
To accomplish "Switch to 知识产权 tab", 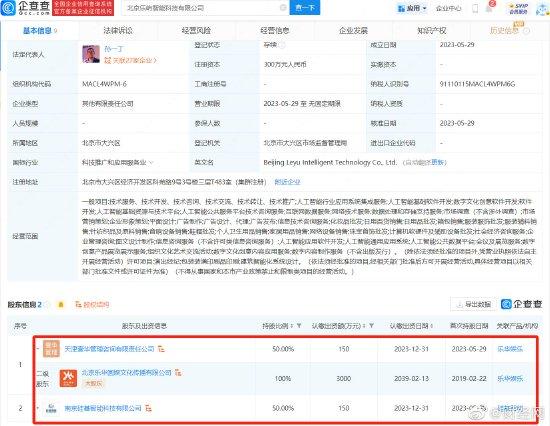I will pyautogui.click(x=432, y=31).
